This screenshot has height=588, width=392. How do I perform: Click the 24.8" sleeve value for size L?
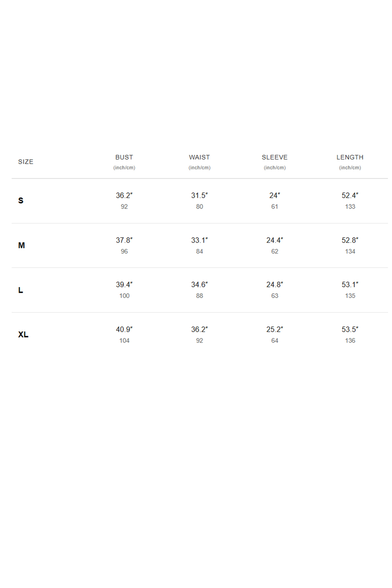coord(275,285)
